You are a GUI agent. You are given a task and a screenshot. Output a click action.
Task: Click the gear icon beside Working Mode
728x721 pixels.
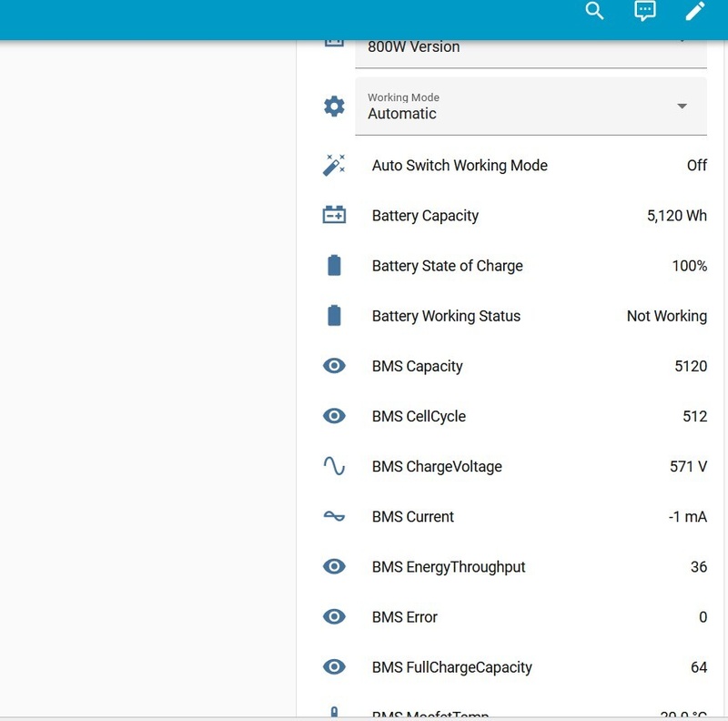[x=334, y=107]
